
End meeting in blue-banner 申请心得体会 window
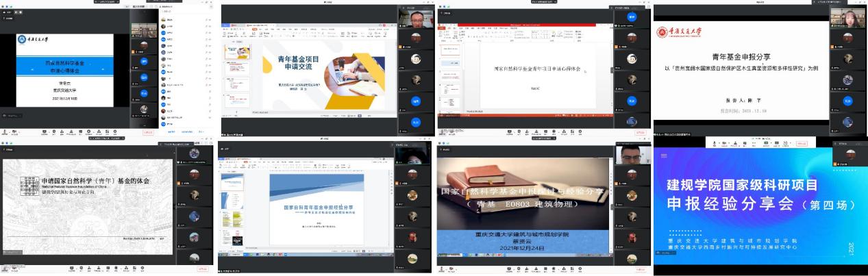148,132
